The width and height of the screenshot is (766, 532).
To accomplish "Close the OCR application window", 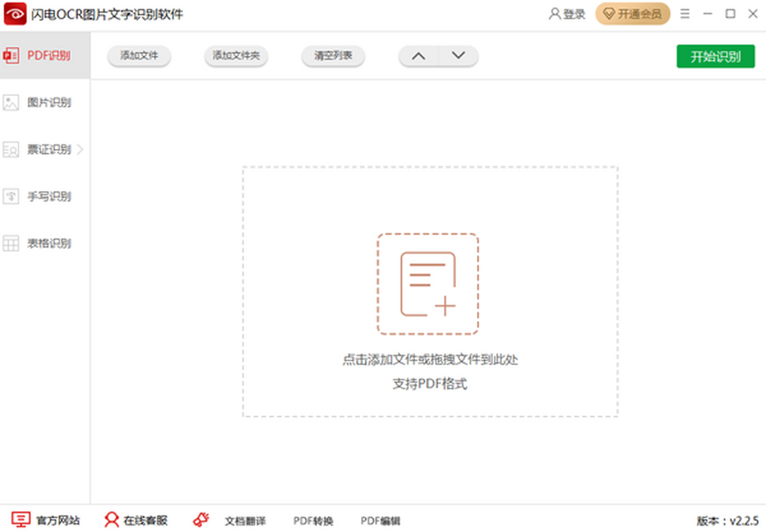I will pyautogui.click(x=752, y=13).
